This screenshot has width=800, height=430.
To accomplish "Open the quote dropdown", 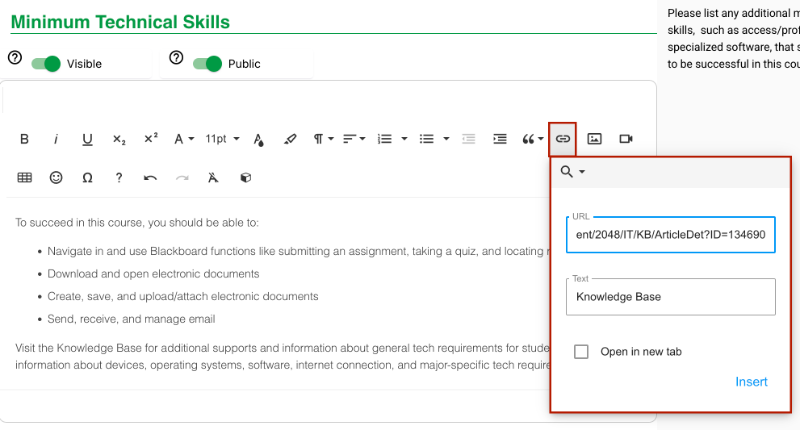I will click(533, 139).
